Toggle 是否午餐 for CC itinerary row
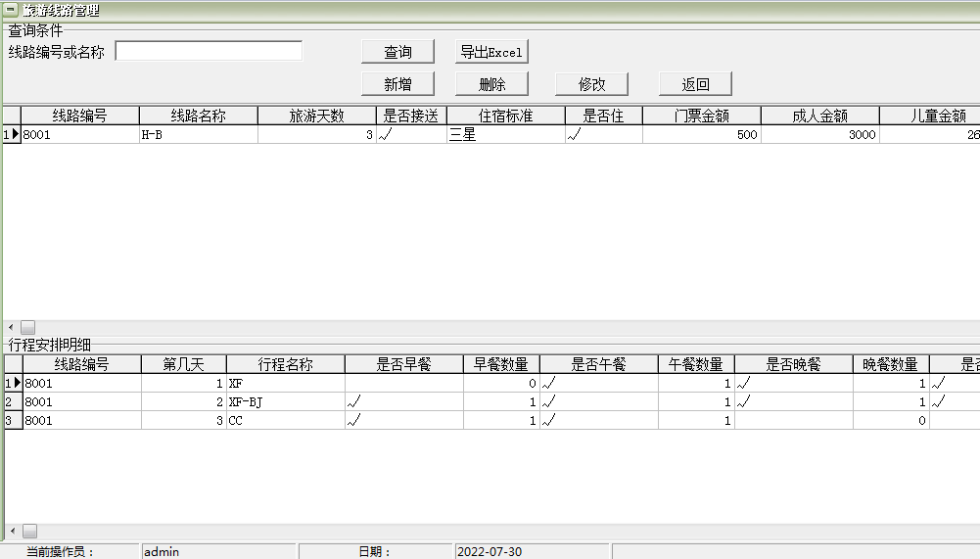The image size is (980, 559). (549, 421)
